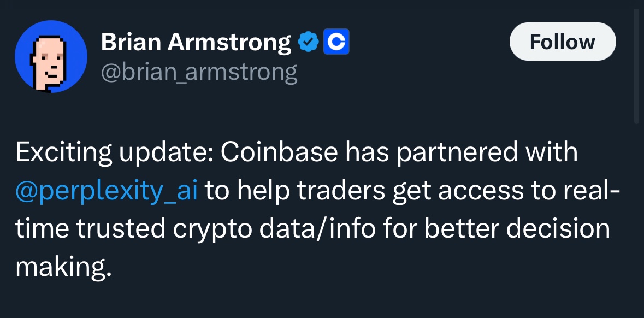Click Brian Armstrong's pixel-art profile avatar
This screenshot has height=318, width=644.
(51, 56)
